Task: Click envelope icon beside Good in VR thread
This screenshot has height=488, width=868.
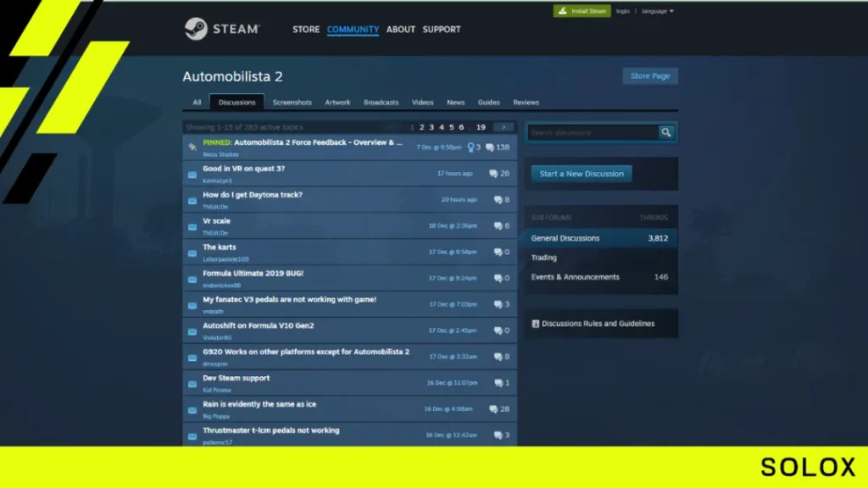Action: (x=192, y=175)
